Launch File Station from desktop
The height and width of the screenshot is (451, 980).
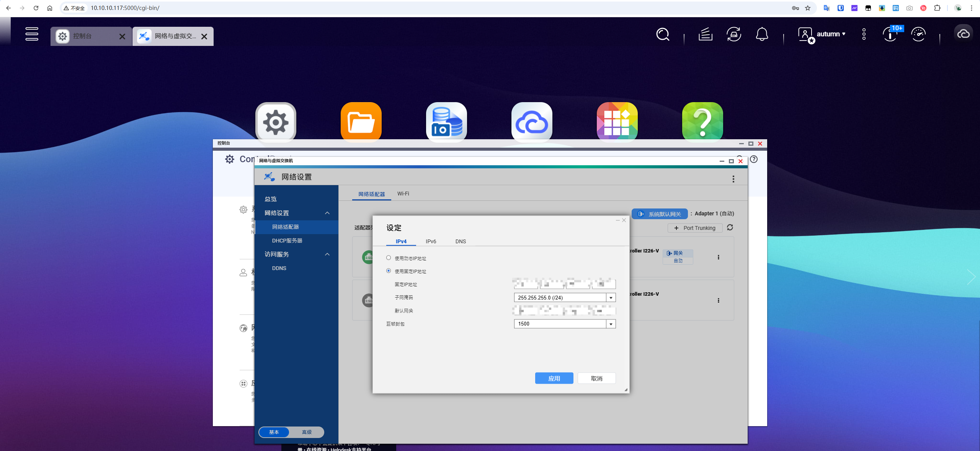click(361, 122)
